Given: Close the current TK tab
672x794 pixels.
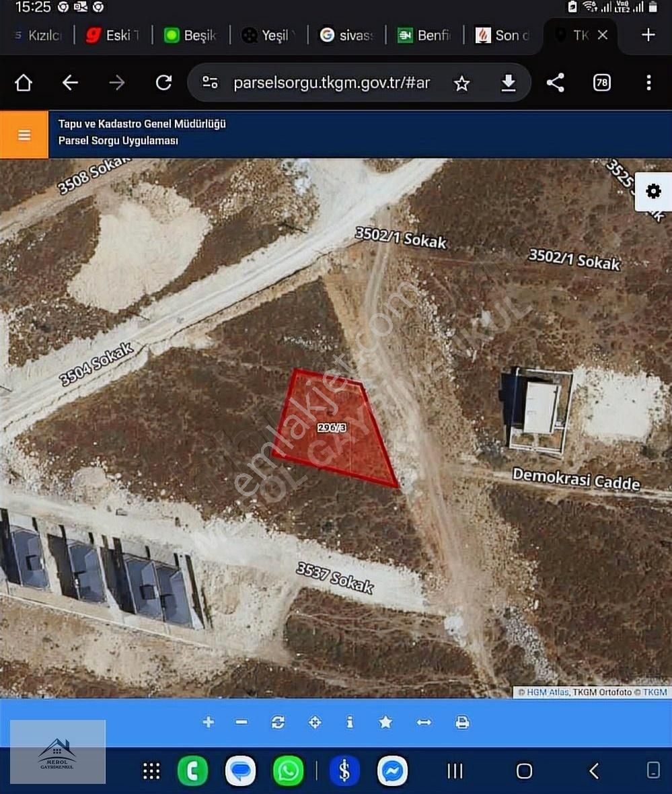Looking at the screenshot, I should pyautogui.click(x=603, y=35).
